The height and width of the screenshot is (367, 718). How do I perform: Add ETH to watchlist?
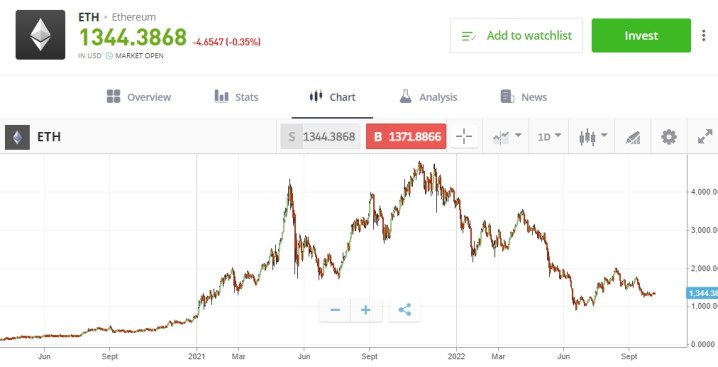click(517, 36)
